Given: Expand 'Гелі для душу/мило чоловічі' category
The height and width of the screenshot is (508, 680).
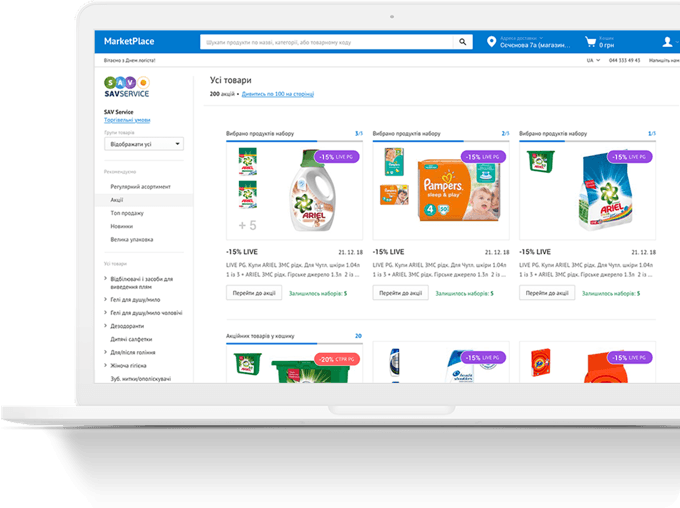Looking at the screenshot, I should tap(105, 312).
